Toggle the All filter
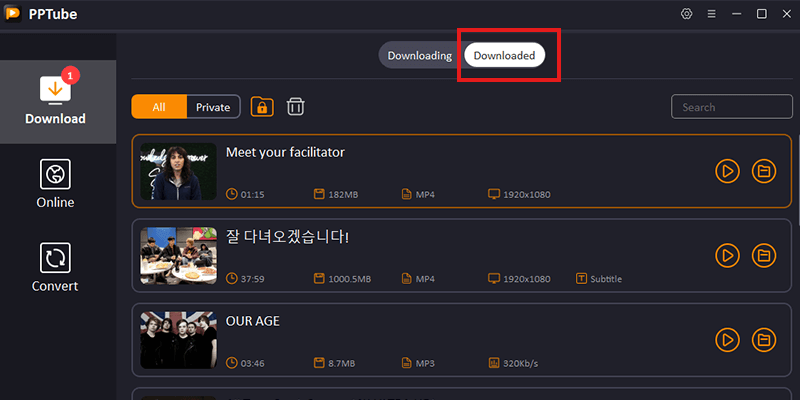The height and width of the screenshot is (400, 800). [159, 107]
